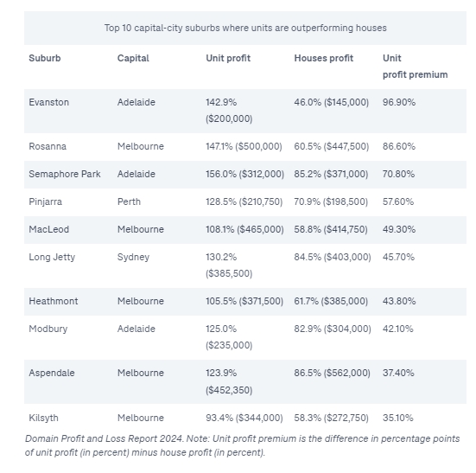Select the Evanston suburb cell
476x473 pixels.
(x=49, y=102)
